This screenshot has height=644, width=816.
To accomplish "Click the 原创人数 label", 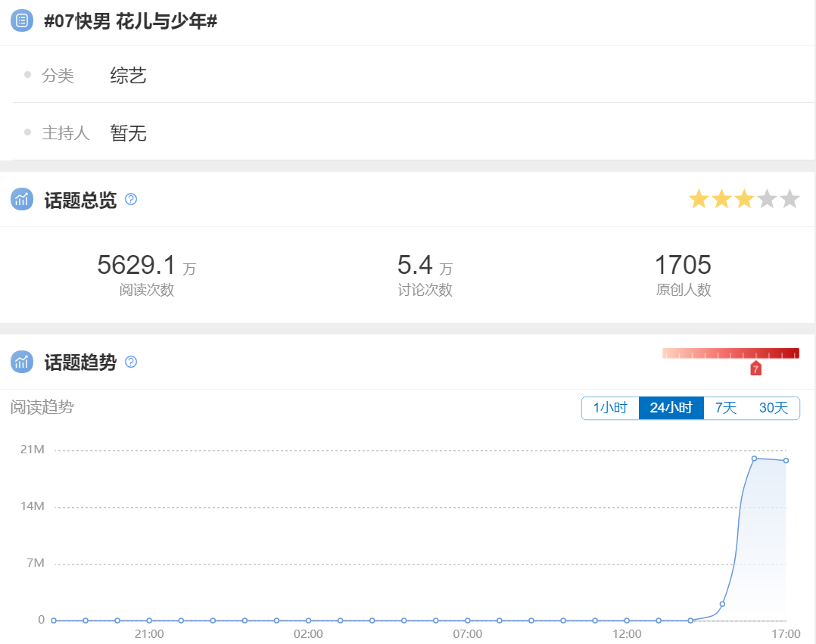I will 684,290.
